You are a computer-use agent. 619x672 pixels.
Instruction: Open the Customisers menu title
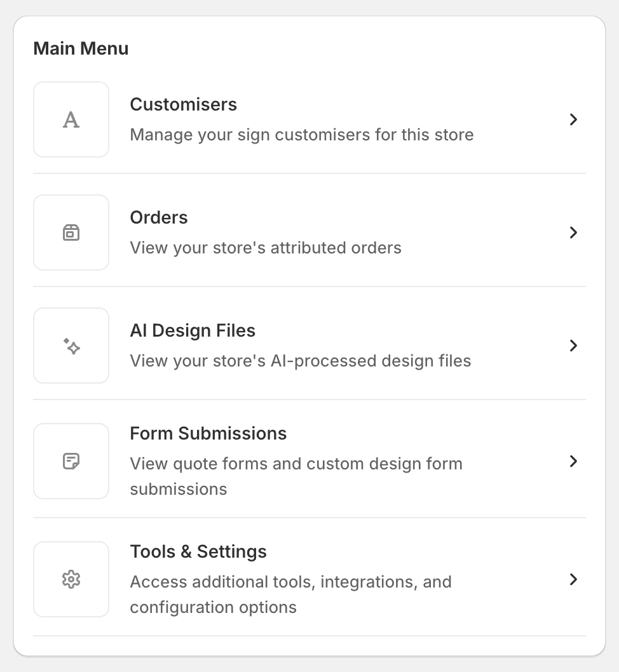[x=183, y=104]
